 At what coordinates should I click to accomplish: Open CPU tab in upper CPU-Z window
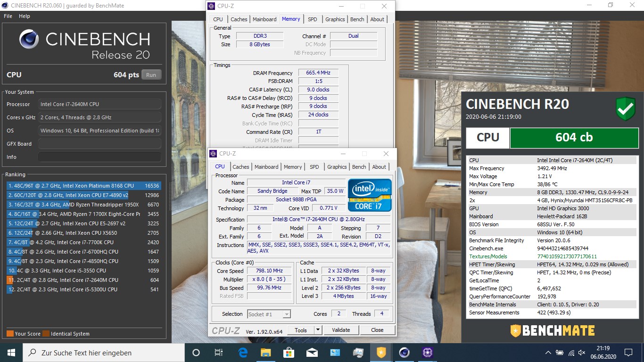click(x=218, y=19)
